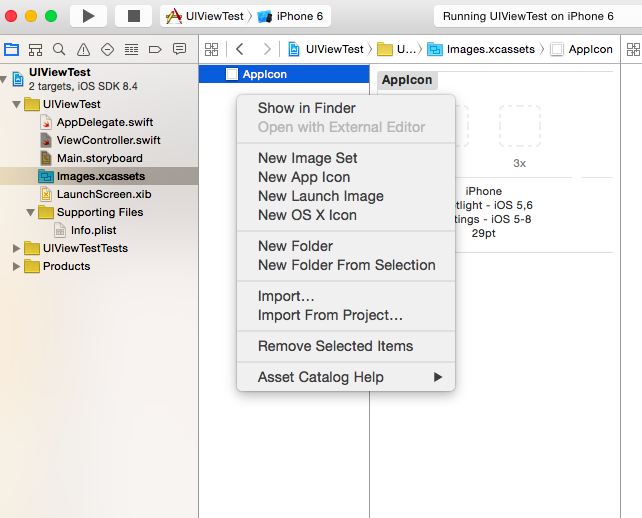Viewport: 642px width, 518px height.
Task: Click the Run (play) button
Action: point(88,16)
